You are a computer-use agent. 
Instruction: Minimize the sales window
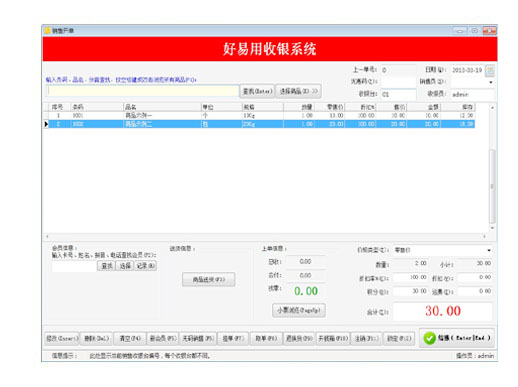pyautogui.click(x=460, y=31)
